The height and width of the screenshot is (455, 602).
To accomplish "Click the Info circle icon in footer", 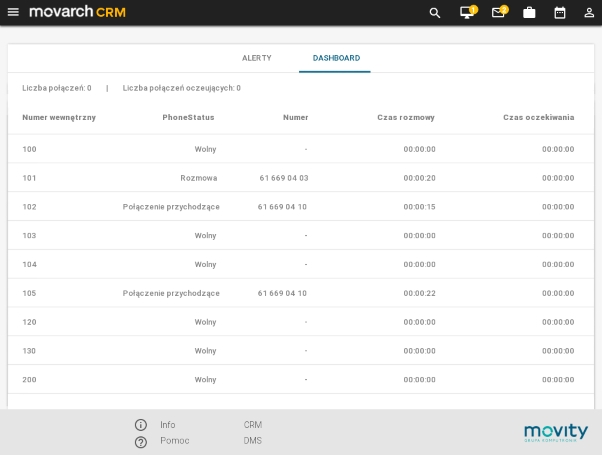I will tap(141, 425).
